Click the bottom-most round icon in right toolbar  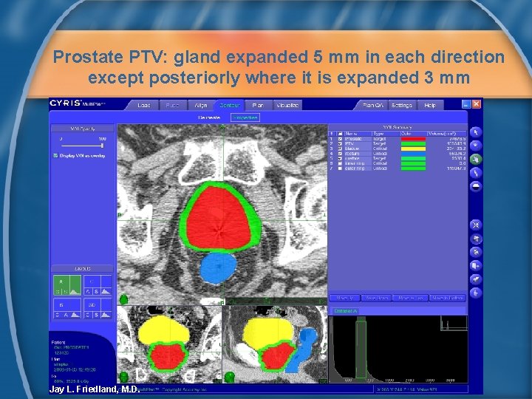click(x=476, y=293)
